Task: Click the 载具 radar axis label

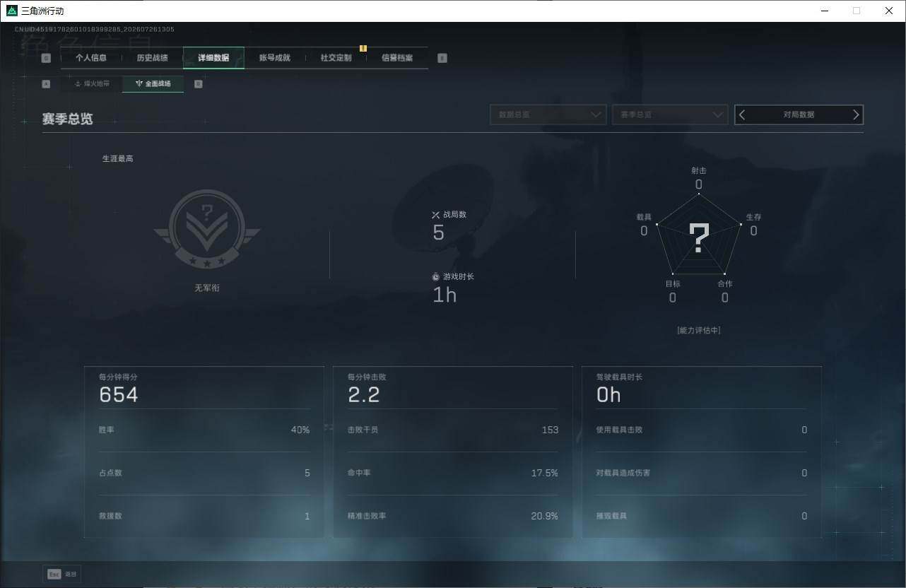Action: click(x=644, y=217)
